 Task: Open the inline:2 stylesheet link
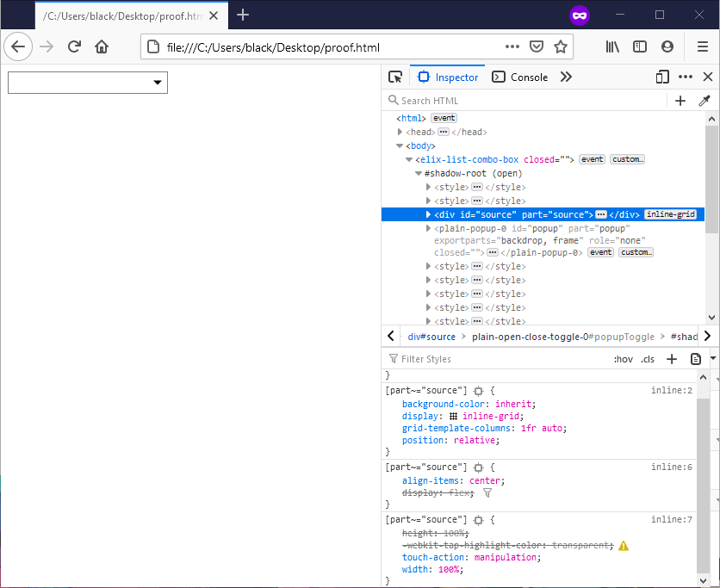click(671, 390)
